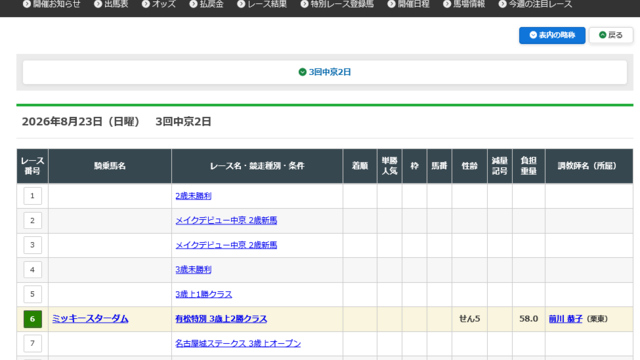
Task: Open the 3歳上1勝クラス race link
Action: coord(203,294)
